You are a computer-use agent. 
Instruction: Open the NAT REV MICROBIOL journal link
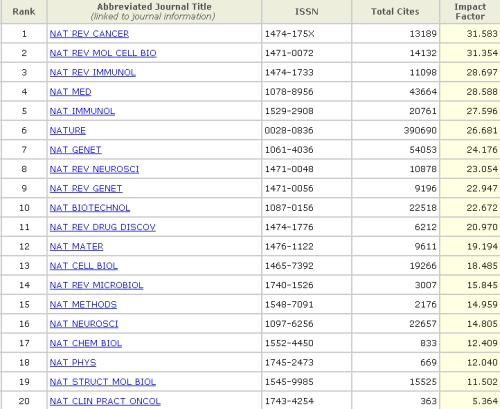97,285
